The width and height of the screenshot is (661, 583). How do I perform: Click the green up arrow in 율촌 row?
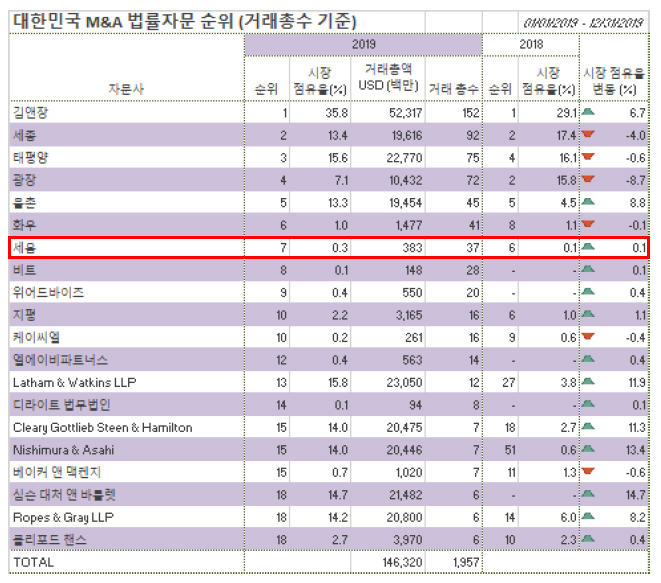coord(588,201)
